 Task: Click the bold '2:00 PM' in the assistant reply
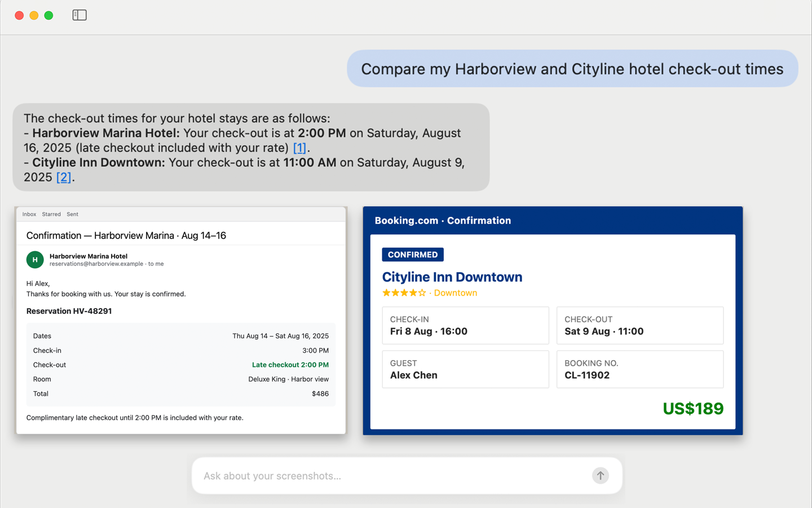[322, 133]
